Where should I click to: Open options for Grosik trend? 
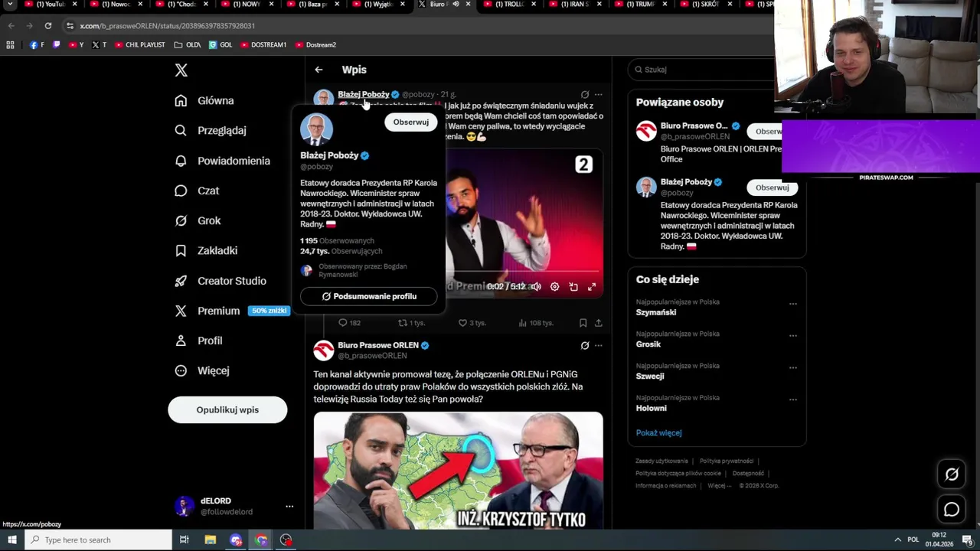(793, 336)
